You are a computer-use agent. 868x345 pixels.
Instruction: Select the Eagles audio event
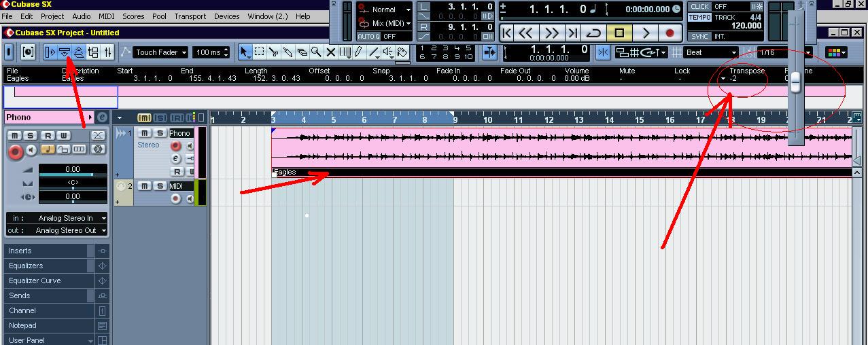(561, 151)
